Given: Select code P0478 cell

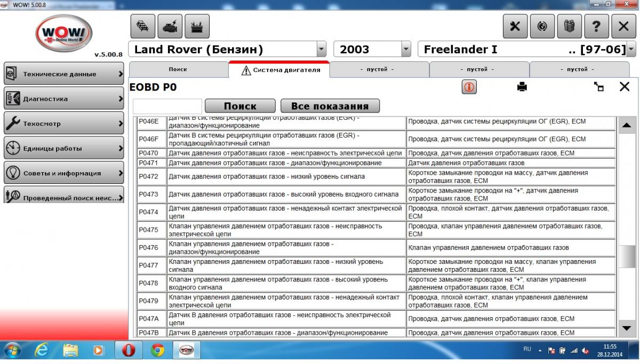Looking at the screenshot, I should tap(151, 283).
